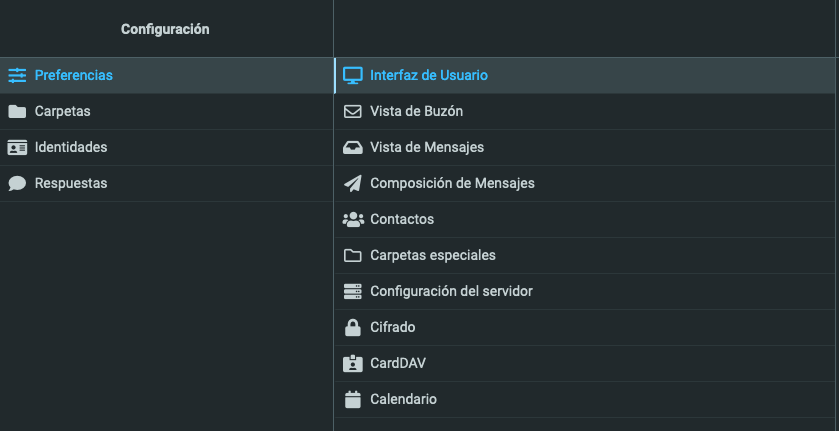Select Composición de Mensajes section
The width and height of the screenshot is (839, 431).
(584, 184)
